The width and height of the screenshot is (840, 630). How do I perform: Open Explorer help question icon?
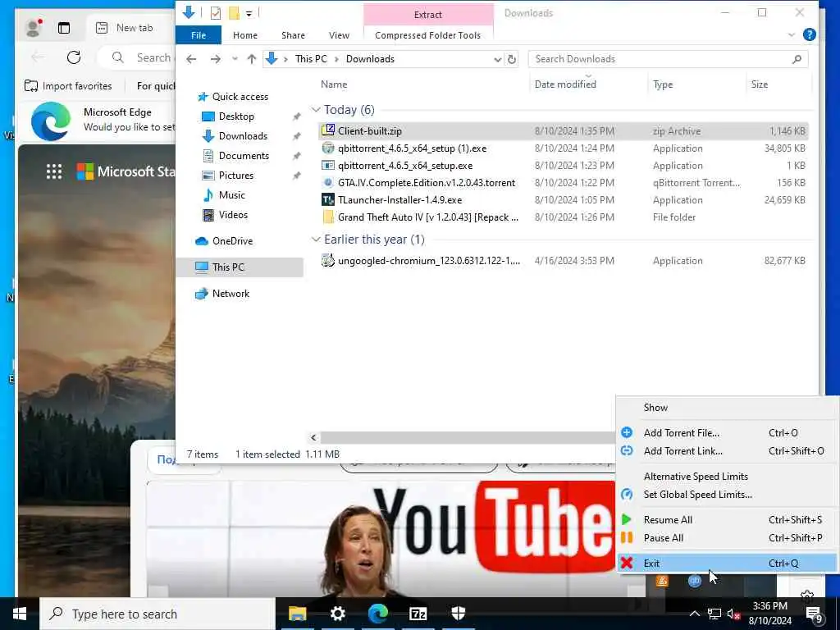point(810,34)
